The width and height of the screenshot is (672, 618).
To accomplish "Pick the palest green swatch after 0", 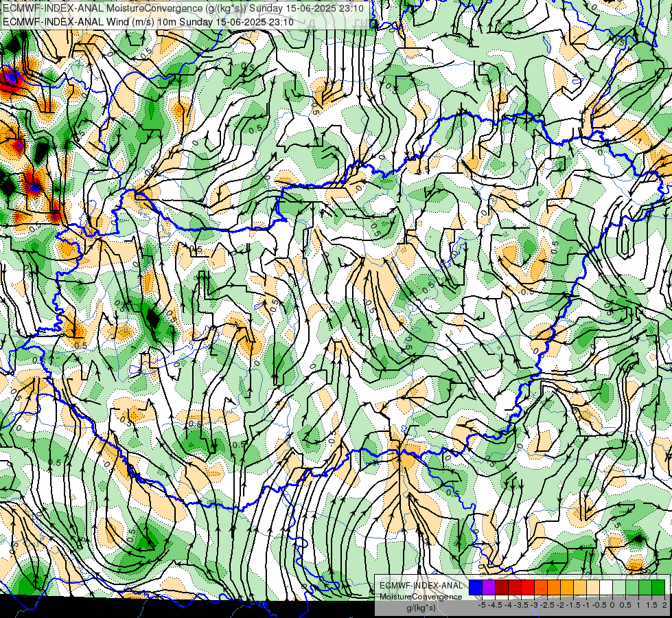I will pos(619,587).
